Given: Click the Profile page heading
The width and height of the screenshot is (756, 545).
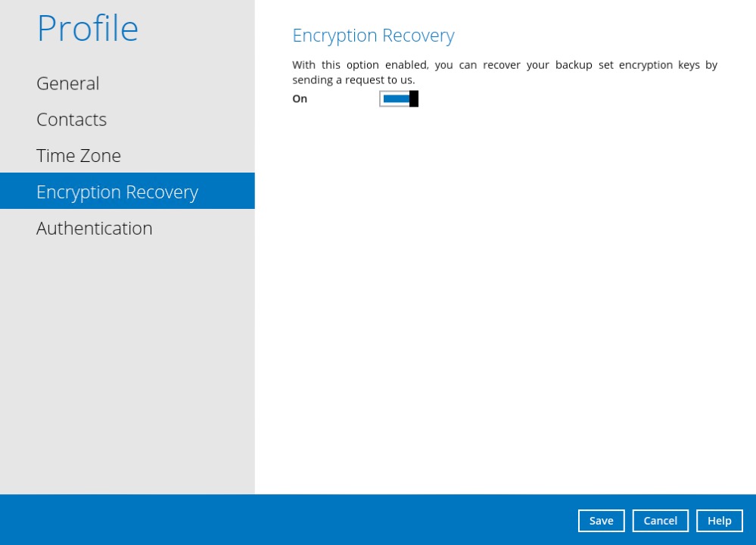Looking at the screenshot, I should 87,28.
